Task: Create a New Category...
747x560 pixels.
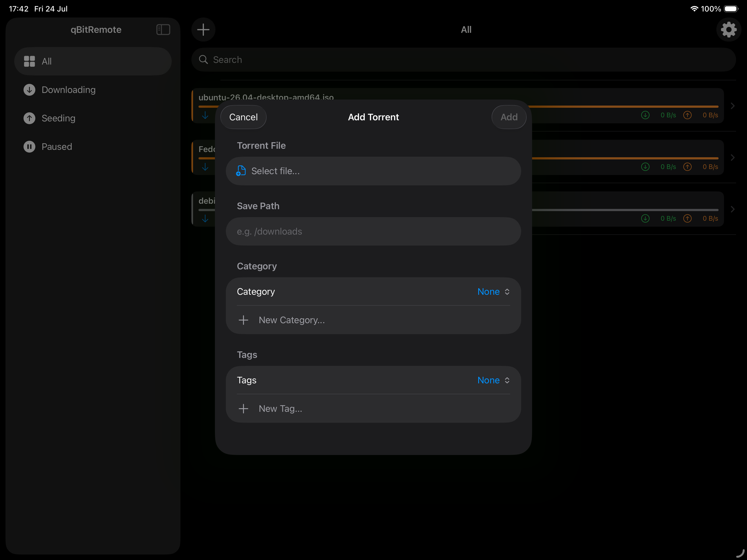Action: [x=373, y=320]
